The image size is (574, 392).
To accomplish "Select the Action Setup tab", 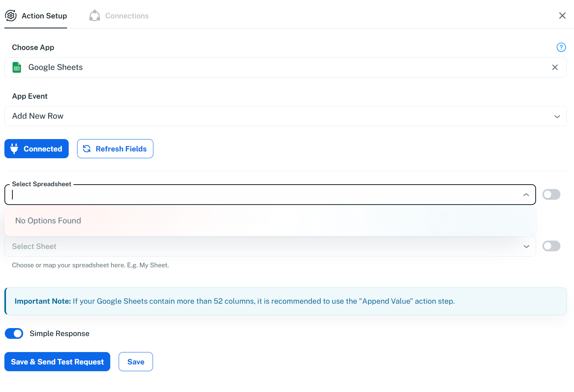I will (44, 16).
